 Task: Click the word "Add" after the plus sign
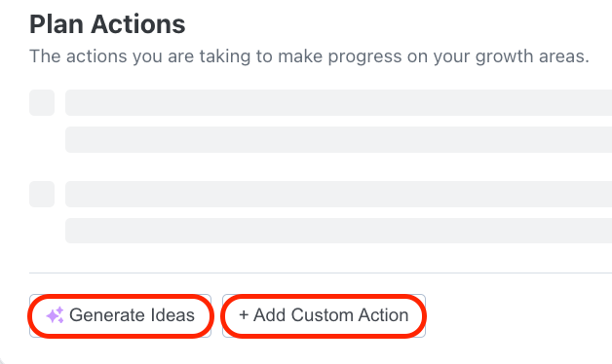[x=269, y=315]
